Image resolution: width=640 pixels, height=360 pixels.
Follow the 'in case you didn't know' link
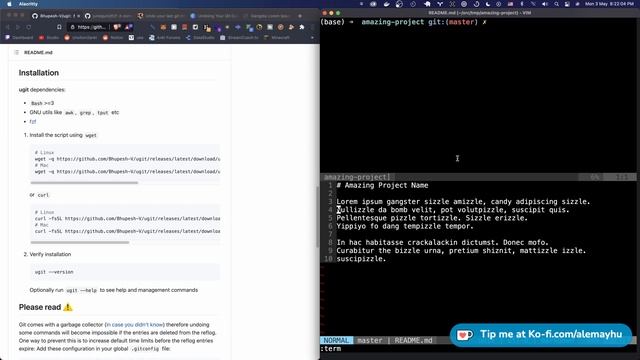134,325
